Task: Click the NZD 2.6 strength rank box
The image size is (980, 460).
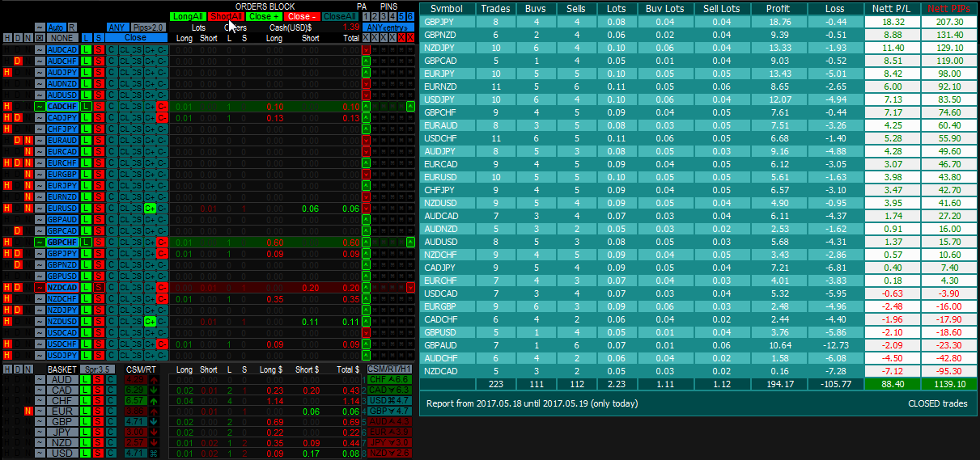Action: click(389, 454)
